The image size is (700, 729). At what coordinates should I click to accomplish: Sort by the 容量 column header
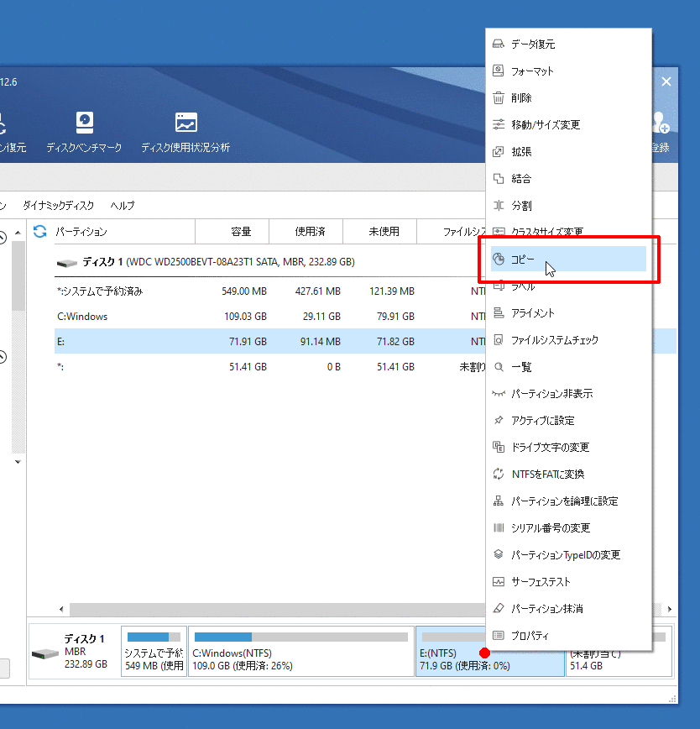[x=241, y=232]
